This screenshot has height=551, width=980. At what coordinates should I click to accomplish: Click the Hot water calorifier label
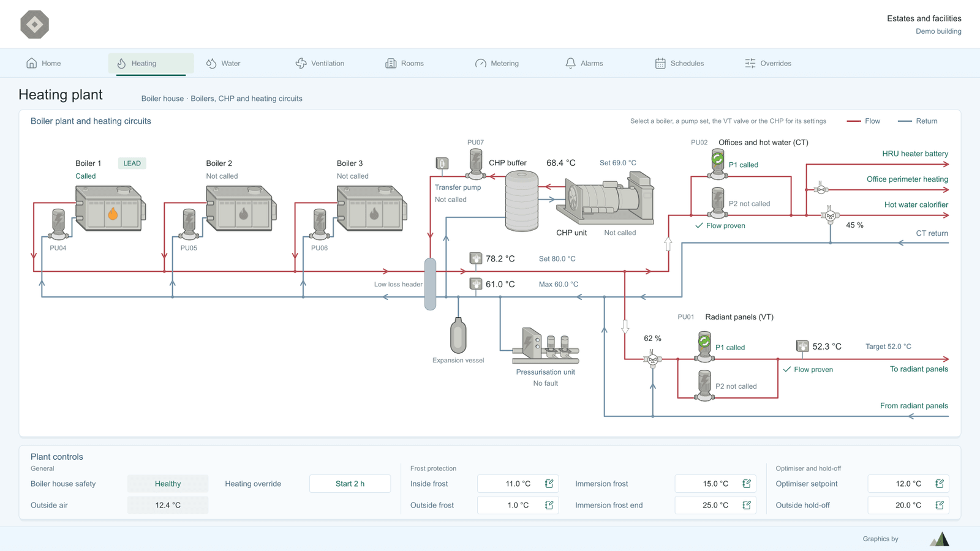click(916, 204)
